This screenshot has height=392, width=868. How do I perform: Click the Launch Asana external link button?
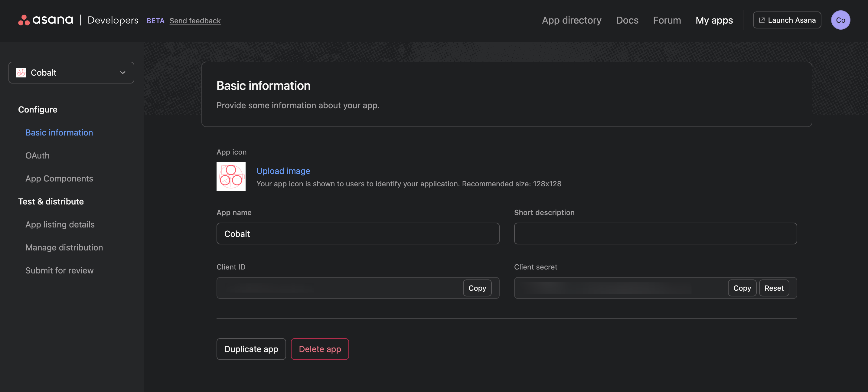[787, 20]
